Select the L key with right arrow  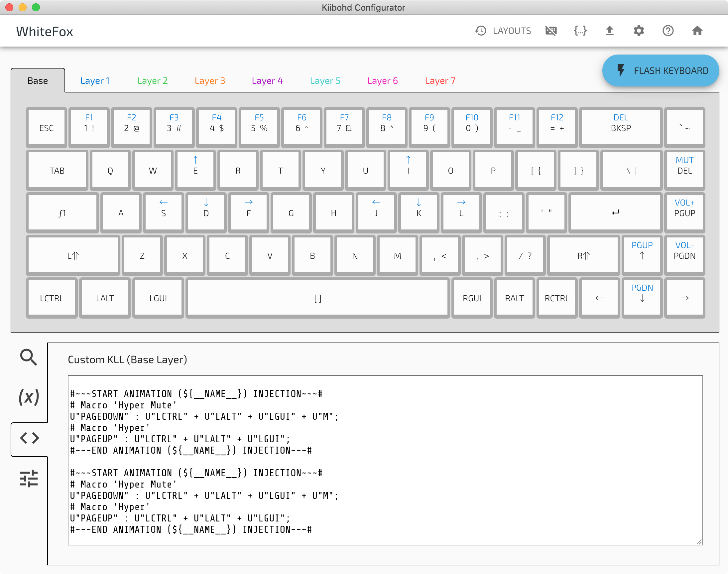tap(461, 213)
